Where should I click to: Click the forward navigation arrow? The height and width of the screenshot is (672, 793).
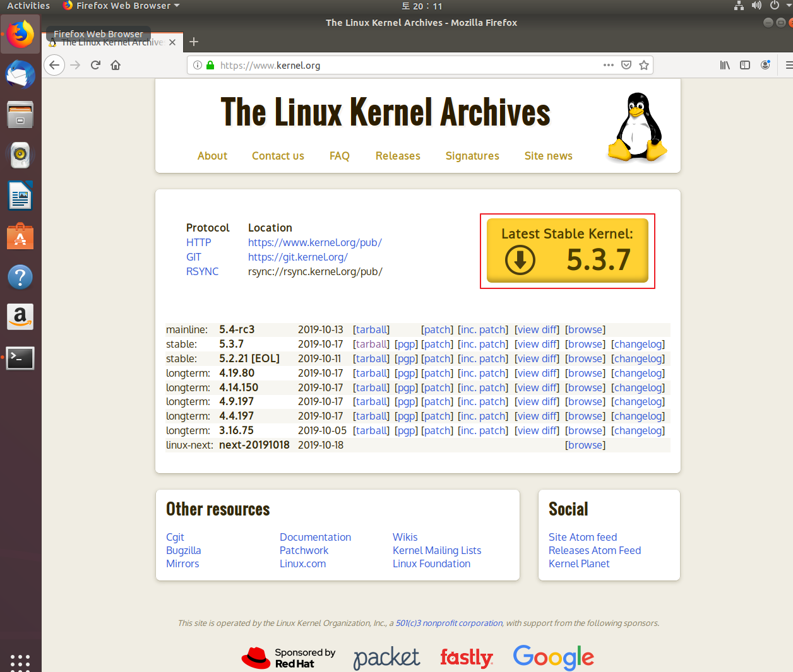pos(75,65)
